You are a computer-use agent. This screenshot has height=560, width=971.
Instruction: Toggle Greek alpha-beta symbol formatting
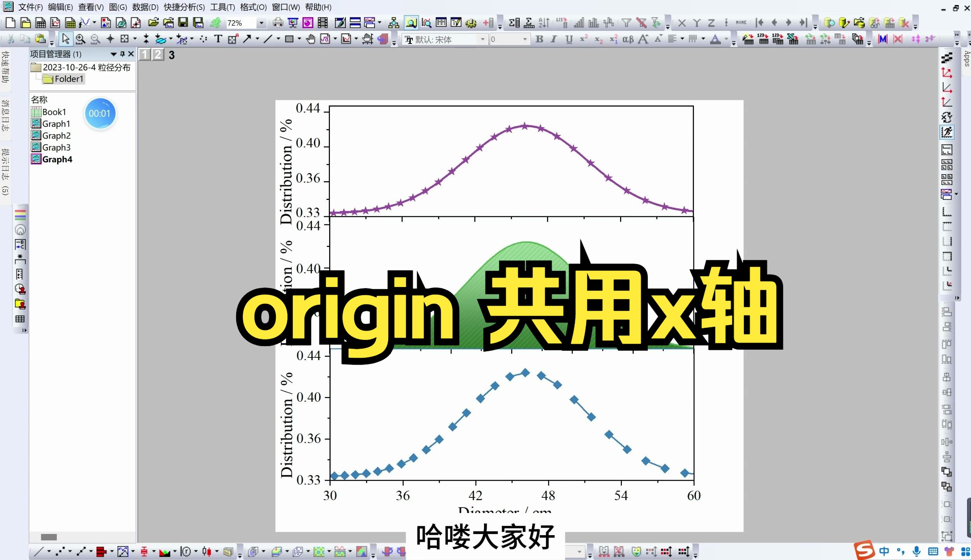point(628,39)
